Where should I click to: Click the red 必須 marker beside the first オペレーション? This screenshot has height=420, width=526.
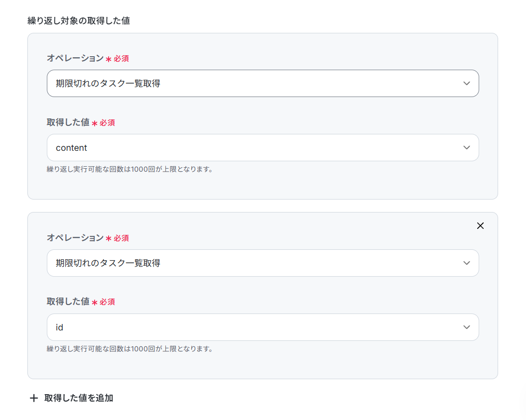coord(121,59)
